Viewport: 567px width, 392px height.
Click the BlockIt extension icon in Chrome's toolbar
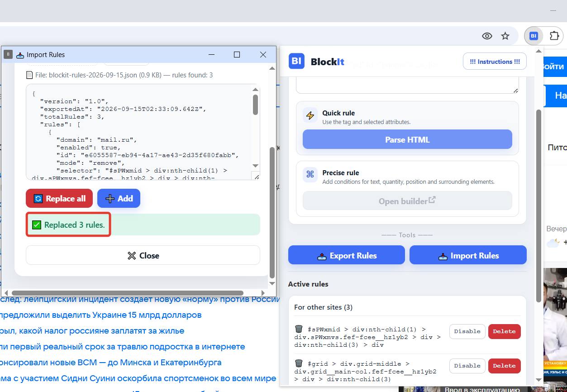534,36
